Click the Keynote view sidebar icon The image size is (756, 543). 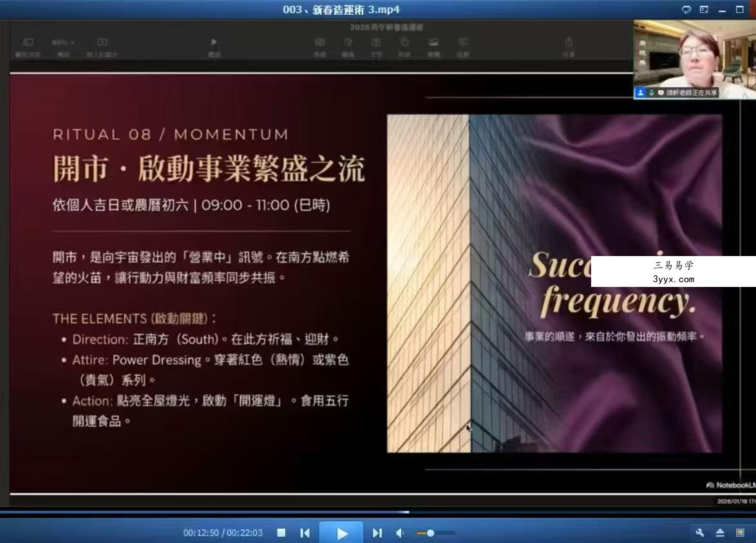28,42
